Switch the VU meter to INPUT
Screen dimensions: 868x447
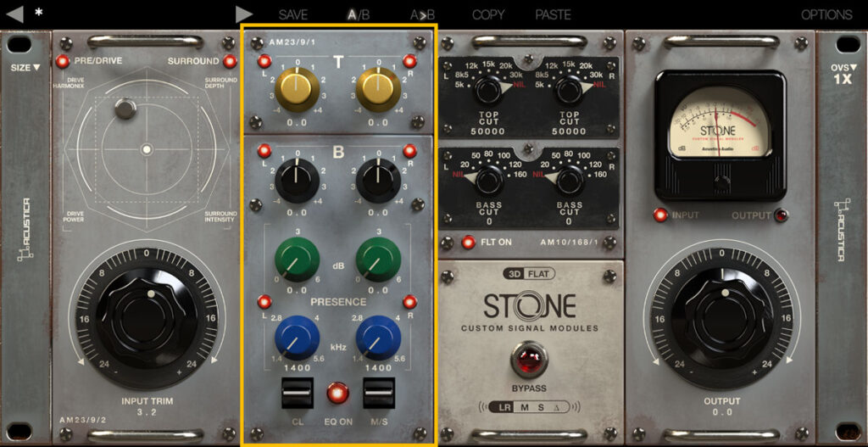pyautogui.click(x=659, y=215)
